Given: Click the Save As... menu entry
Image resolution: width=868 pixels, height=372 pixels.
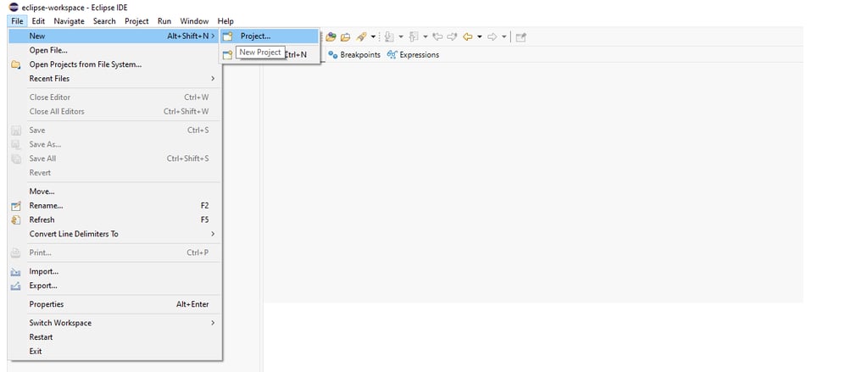Looking at the screenshot, I should pos(115,145).
